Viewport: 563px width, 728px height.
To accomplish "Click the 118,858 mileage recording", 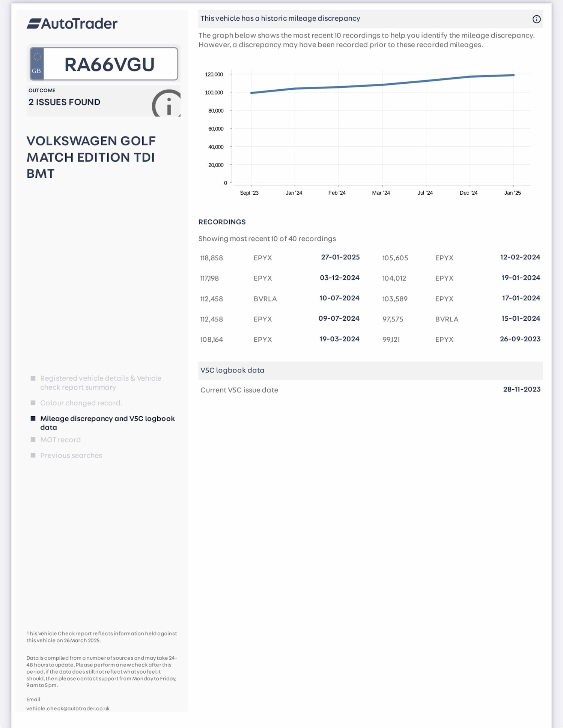I will click(x=212, y=258).
